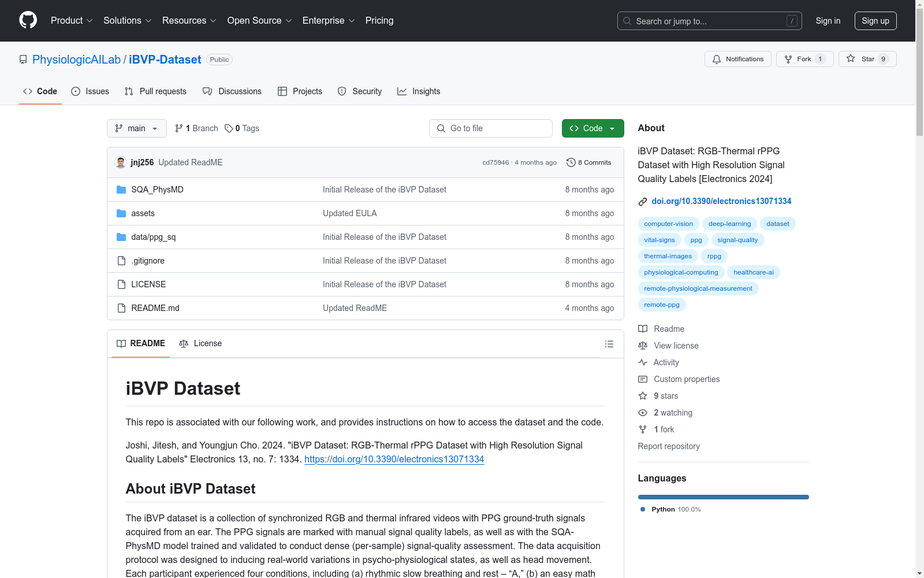Open the green Code dropdown button
924x578 pixels.
point(593,128)
